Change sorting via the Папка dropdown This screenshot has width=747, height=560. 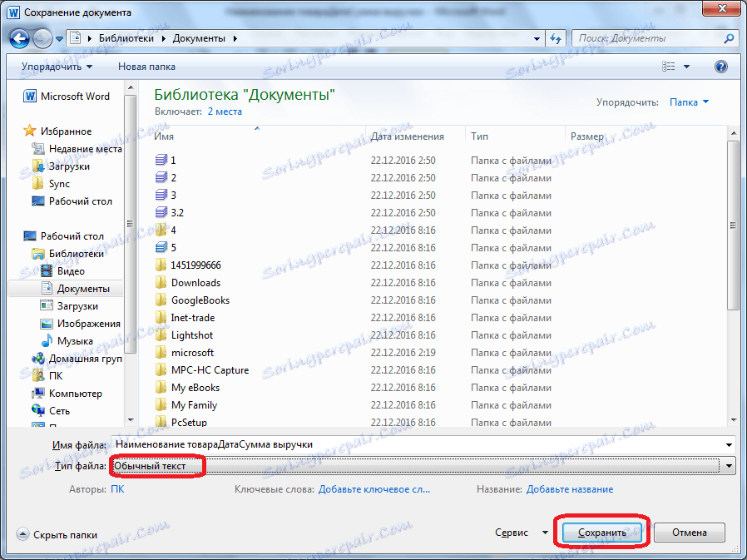click(687, 102)
